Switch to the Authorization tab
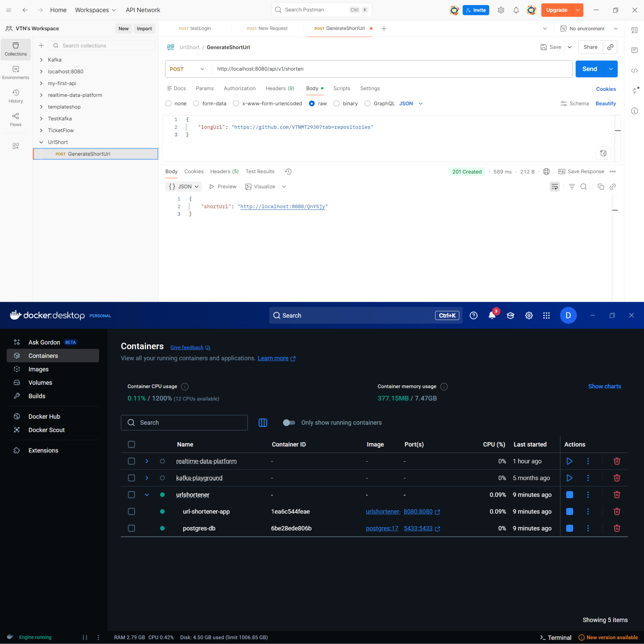Screen dimensions: 644x644 tap(239, 88)
